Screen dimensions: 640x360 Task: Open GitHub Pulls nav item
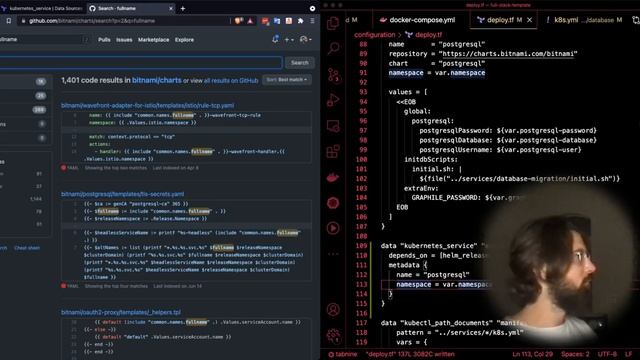pyautogui.click(x=104, y=40)
